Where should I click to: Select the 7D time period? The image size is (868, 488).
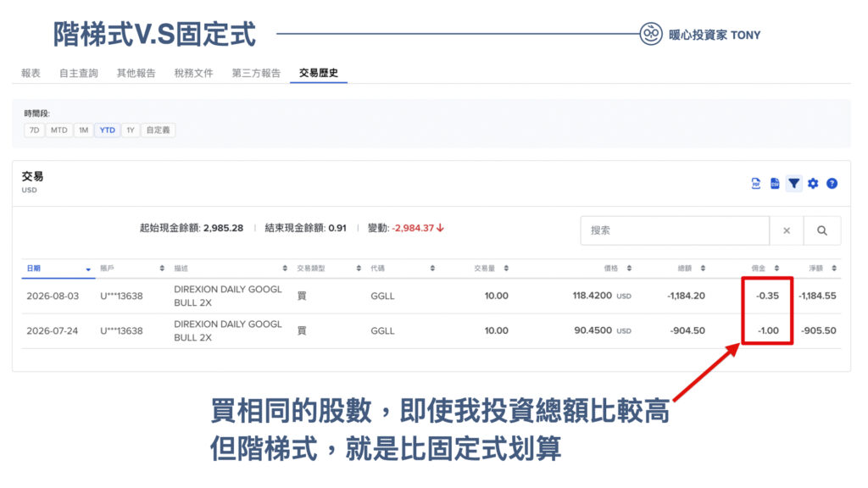[x=34, y=130]
